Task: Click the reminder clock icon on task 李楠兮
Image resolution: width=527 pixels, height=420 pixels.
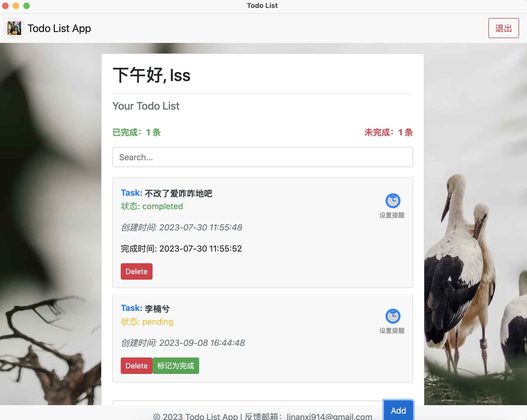Action: coord(393,316)
